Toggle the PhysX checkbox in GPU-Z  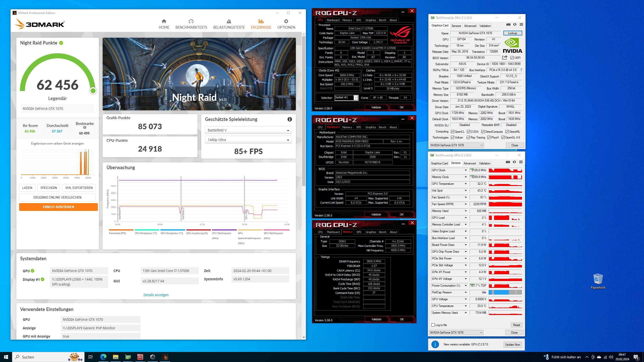tap(489, 138)
